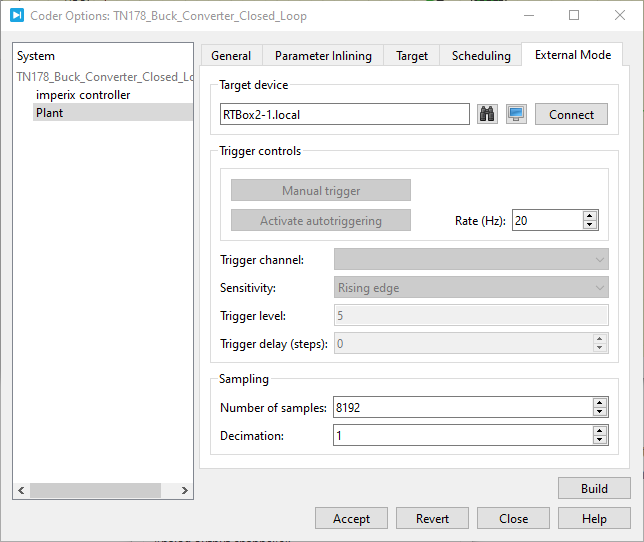Open the target web interface monitor icon
This screenshot has height=542, width=644.
click(516, 114)
